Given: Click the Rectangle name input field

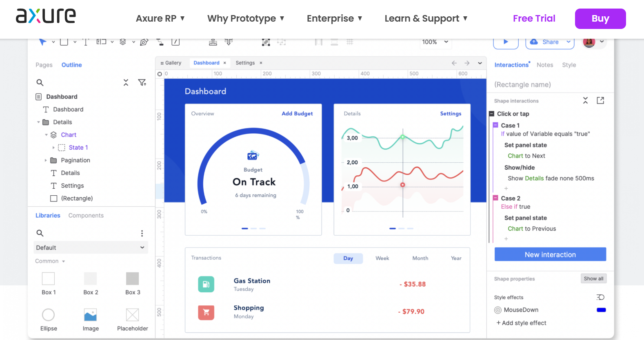Looking at the screenshot, I should click(x=550, y=84).
